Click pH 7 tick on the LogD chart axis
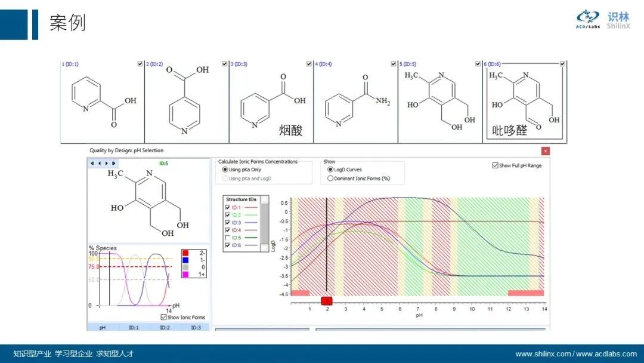This screenshot has width=644, height=363. (x=417, y=309)
